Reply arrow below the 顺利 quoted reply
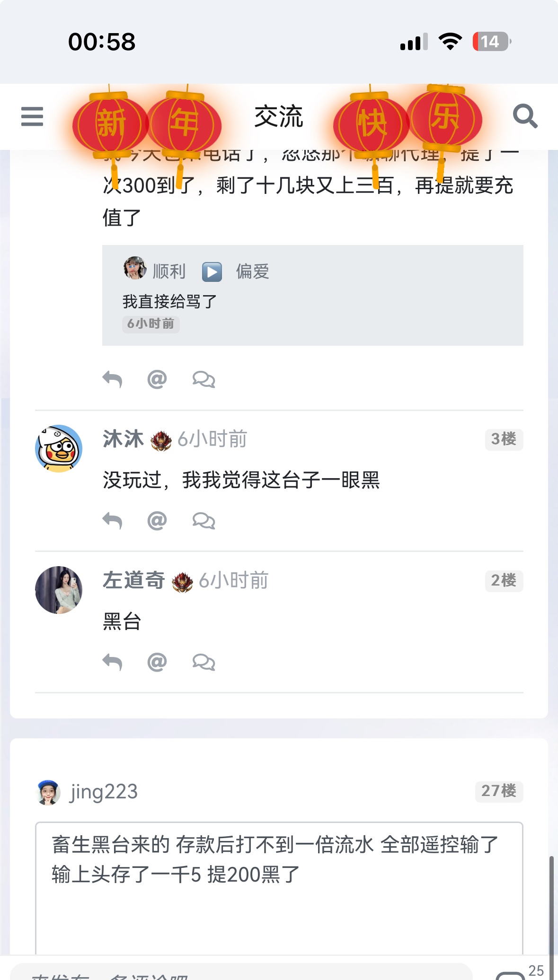Screen dimensions: 558x980 coord(112,379)
